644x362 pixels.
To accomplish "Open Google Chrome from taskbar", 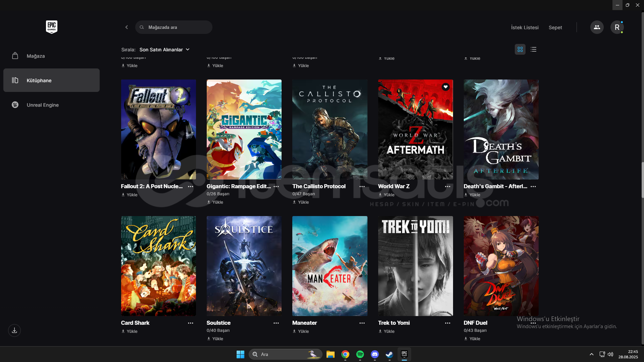I will click(x=345, y=354).
